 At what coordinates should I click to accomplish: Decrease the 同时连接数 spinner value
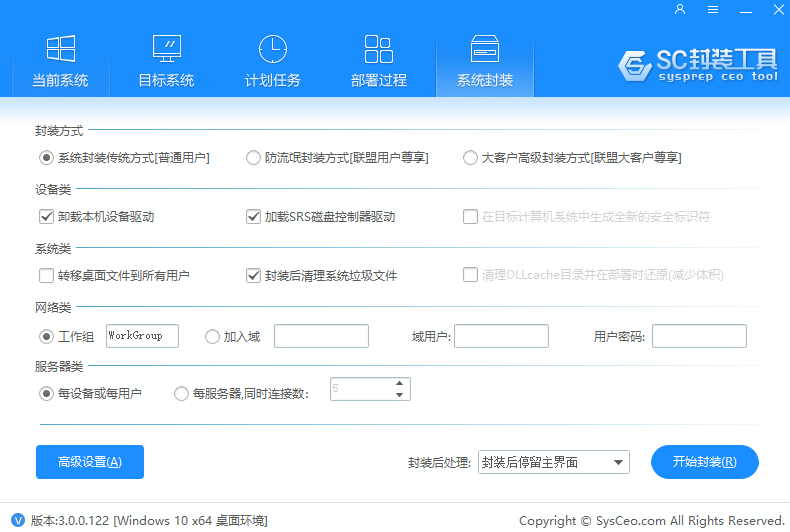(x=400, y=395)
